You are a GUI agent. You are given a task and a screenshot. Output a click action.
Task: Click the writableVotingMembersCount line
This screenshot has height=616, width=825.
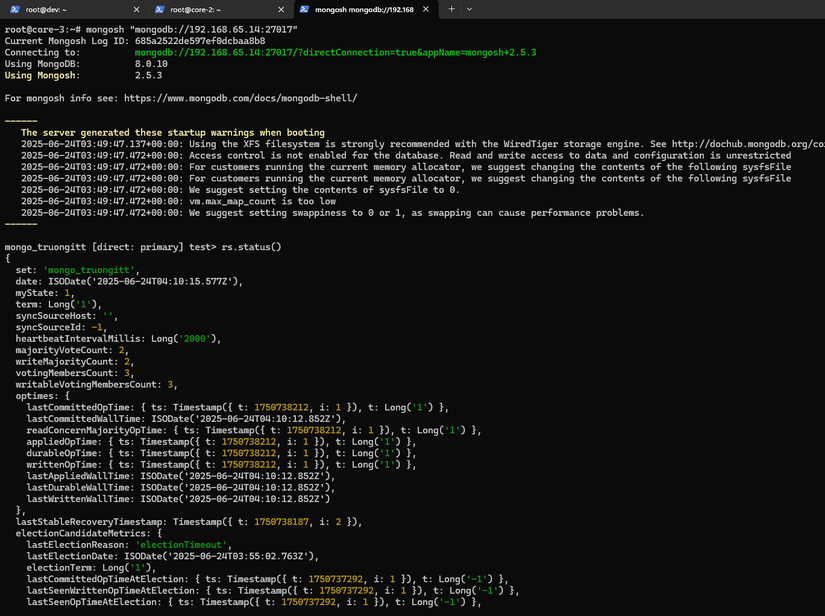(96, 385)
